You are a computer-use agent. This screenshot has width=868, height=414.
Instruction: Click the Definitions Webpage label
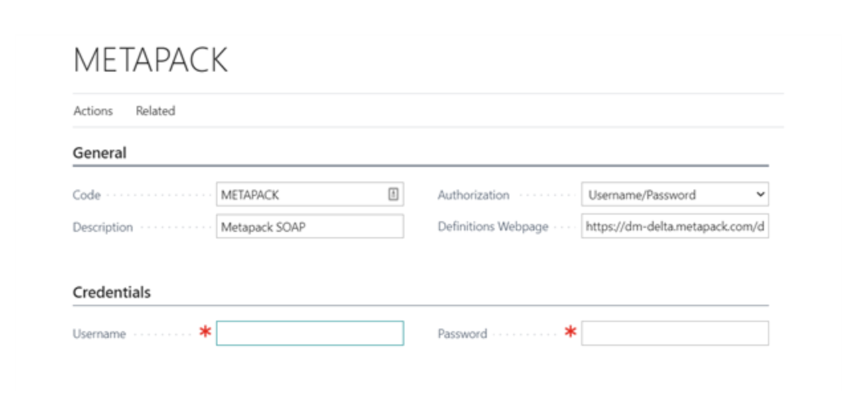tap(493, 227)
